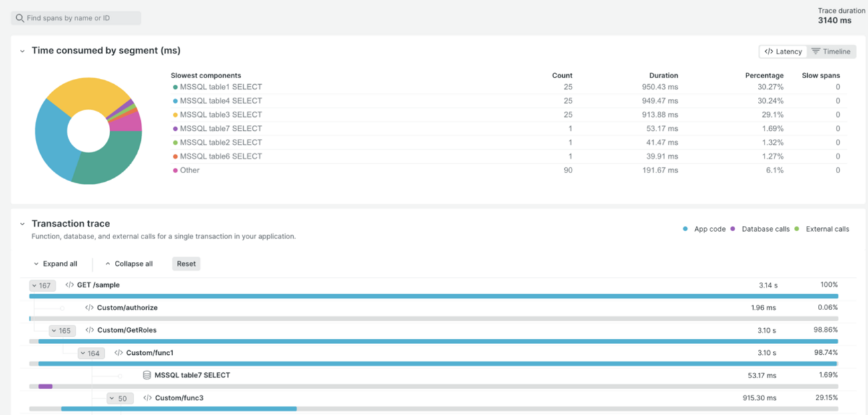Viewport: 868px width, 415px height.
Task: Collapse the GET /sample node with 167 spans
Action: (43, 285)
